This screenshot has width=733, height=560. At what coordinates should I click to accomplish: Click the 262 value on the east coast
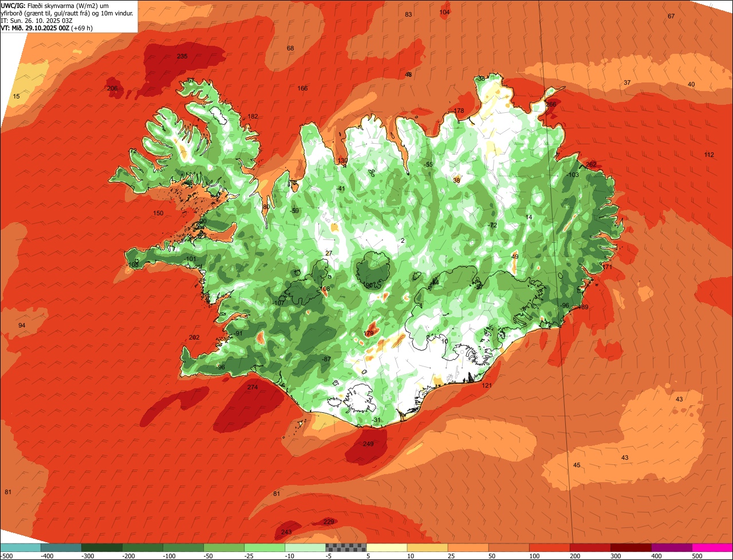click(x=591, y=164)
